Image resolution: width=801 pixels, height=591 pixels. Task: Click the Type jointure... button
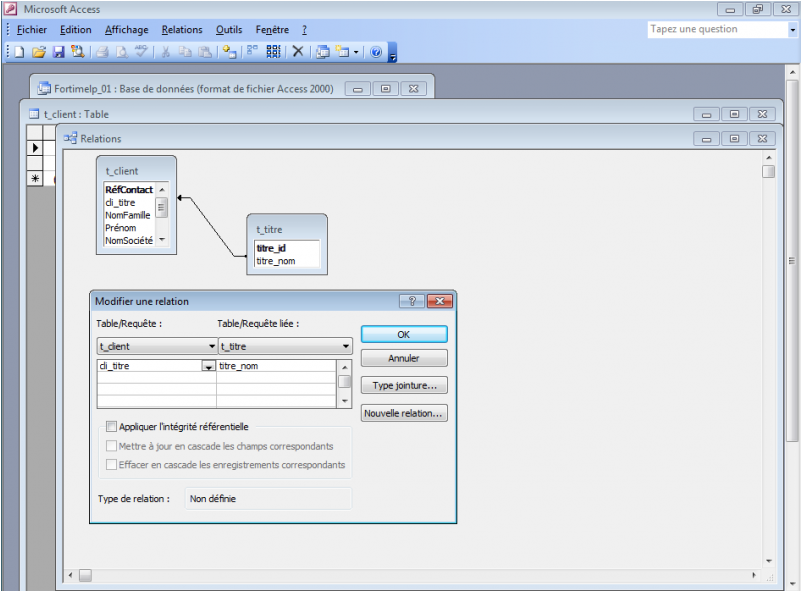pyautogui.click(x=403, y=385)
